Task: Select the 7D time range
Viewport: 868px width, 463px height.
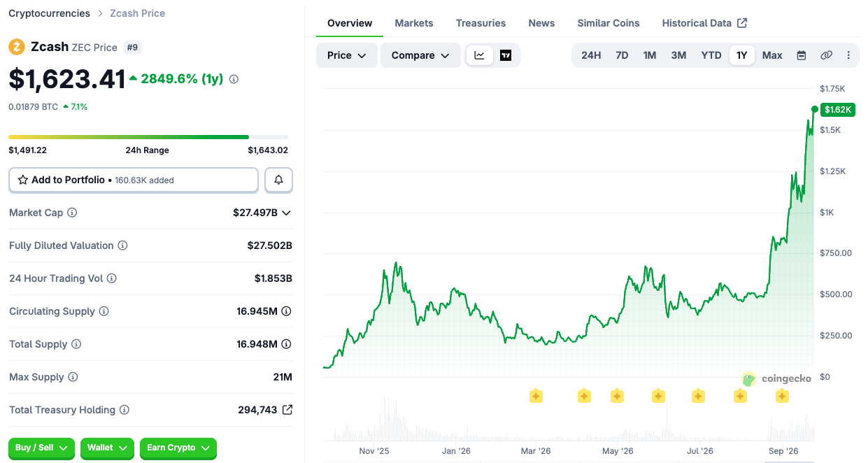Action: point(622,55)
